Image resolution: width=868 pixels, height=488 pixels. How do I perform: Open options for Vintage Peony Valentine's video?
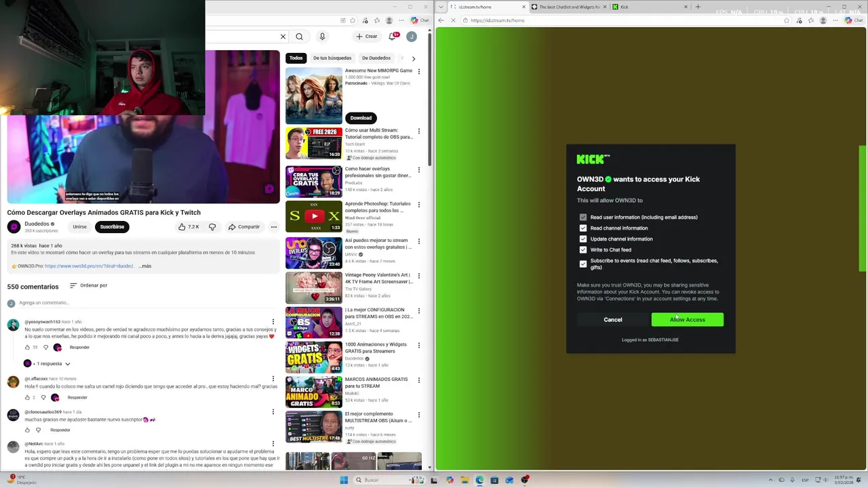point(418,276)
